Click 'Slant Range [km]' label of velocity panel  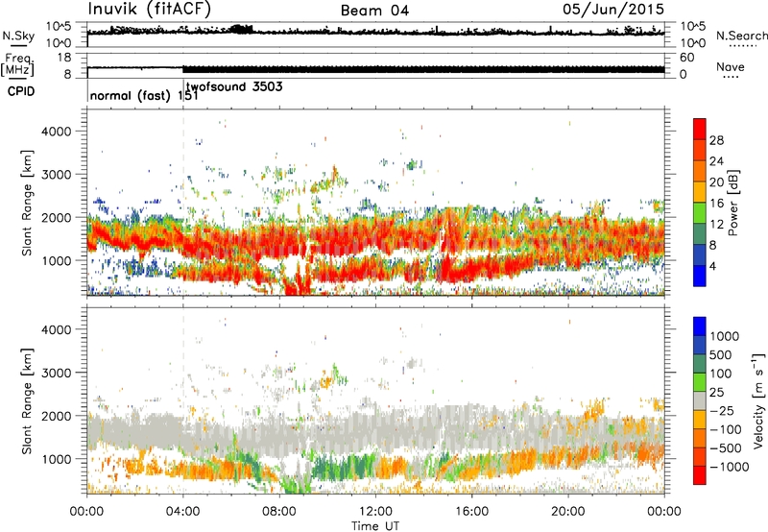[28, 400]
